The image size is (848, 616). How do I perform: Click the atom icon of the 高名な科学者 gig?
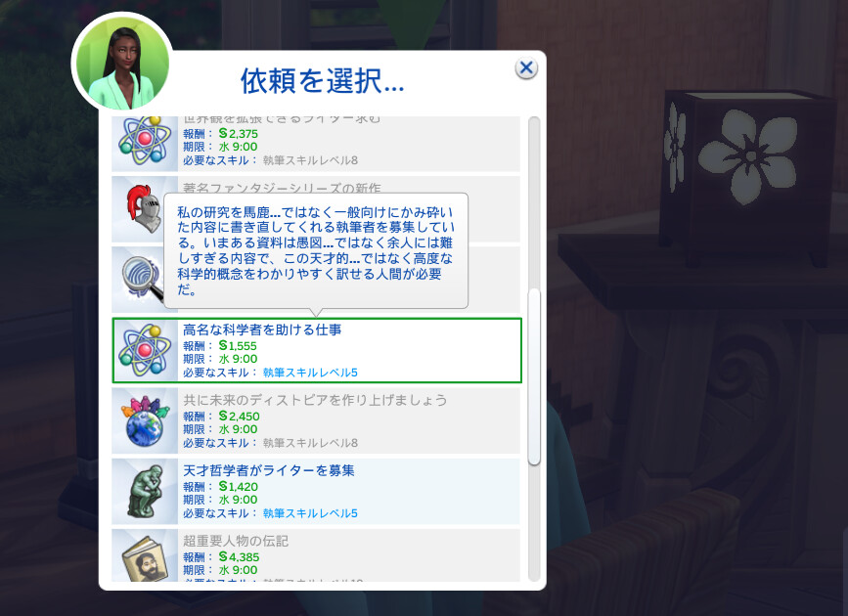pyautogui.click(x=145, y=350)
